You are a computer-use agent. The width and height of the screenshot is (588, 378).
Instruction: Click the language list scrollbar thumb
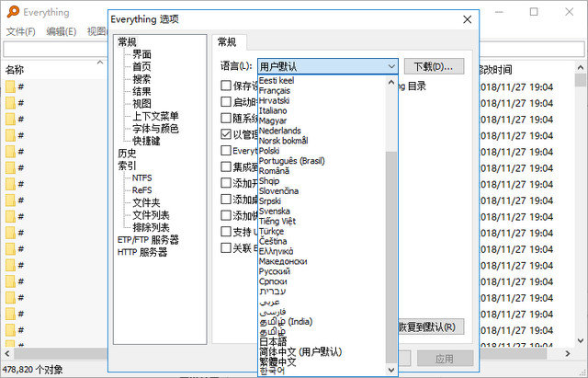391,258
